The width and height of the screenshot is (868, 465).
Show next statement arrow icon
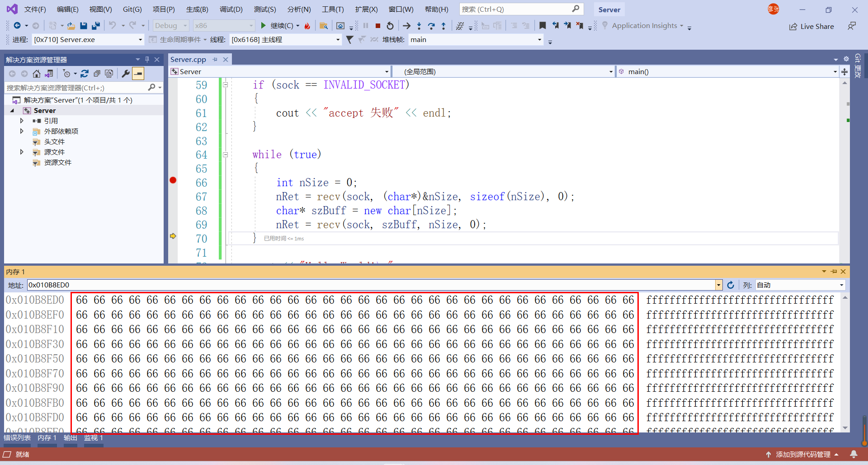407,26
